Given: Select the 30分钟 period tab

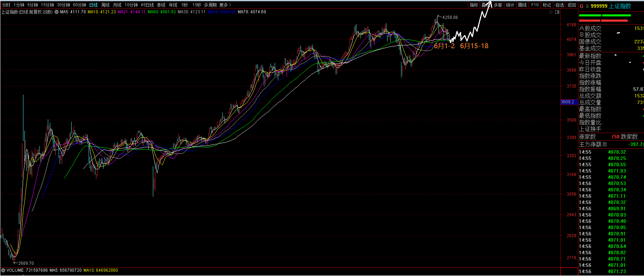Looking at the screenshot, I should (64, 5).
